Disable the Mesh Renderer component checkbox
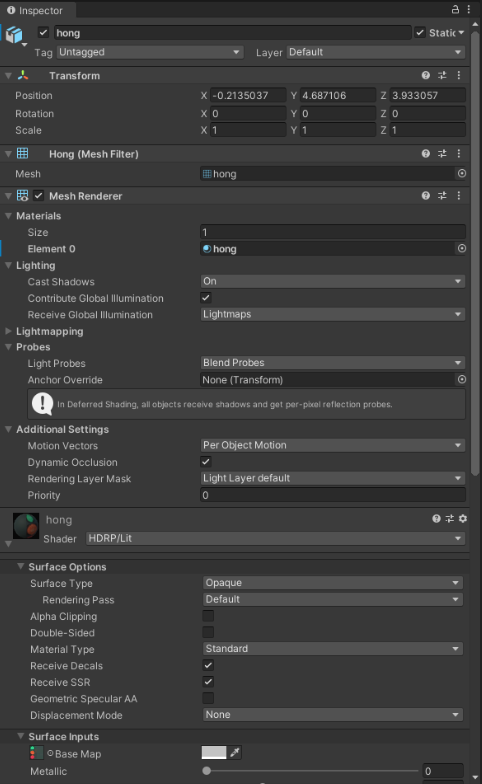The width and height of the screenshot is (482, 784). pyautogui.click(x=38, y=196)
